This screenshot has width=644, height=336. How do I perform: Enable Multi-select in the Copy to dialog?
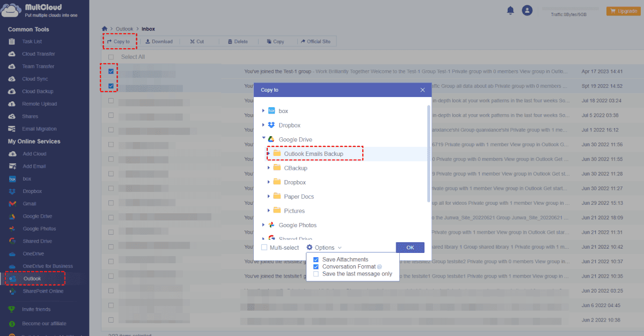click(264, 248)
